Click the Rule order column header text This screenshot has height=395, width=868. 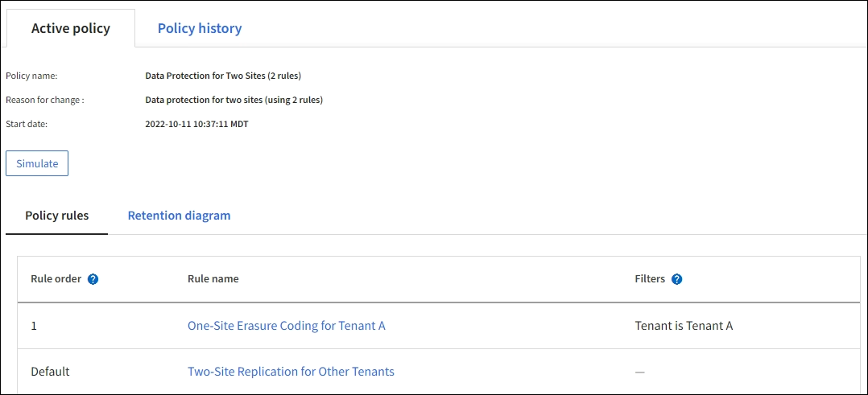pyautogui.click(x=56, y=279)
